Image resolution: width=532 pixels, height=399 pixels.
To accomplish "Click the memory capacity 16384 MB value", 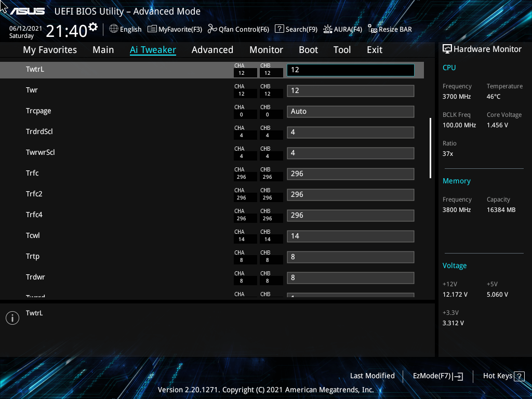I will click(x=501, y=210).
